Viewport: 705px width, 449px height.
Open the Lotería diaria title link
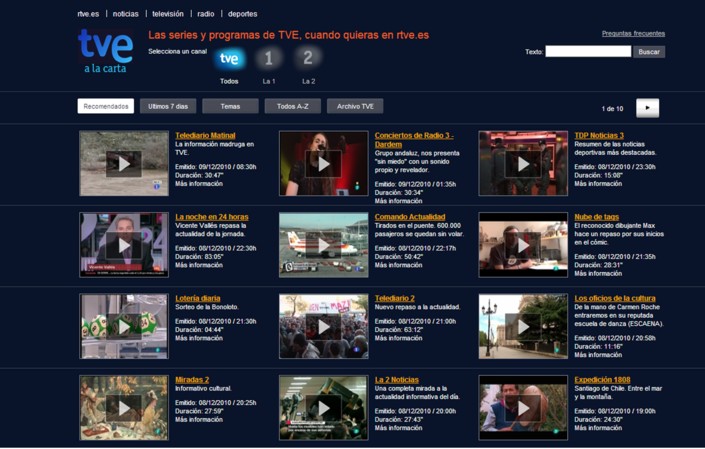click(197, 298)
